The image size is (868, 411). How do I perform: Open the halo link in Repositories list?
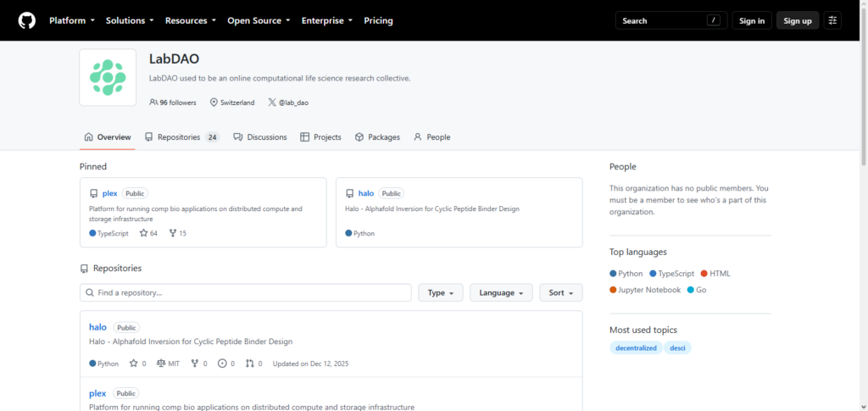(98, 327)
